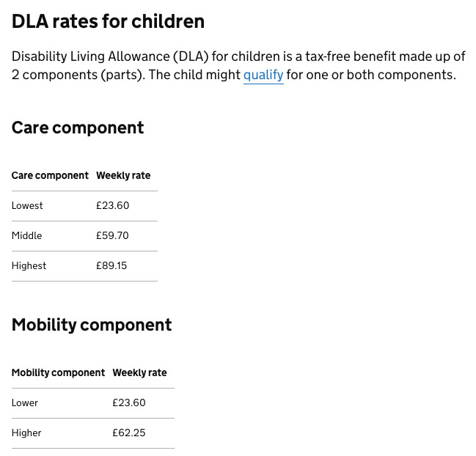This screenshot has width=476, height=456.
Task: Click the 'DLA rates for children' heading
Action: [108, 21]
